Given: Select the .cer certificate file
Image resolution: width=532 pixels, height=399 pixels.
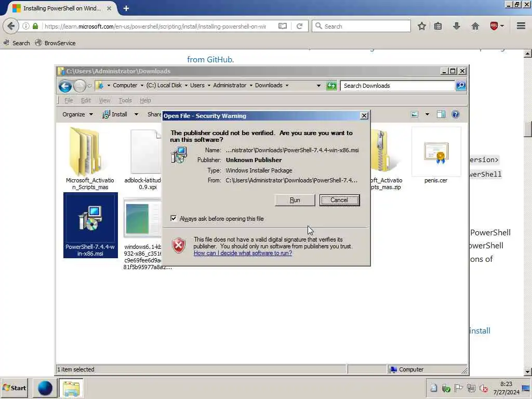Looking at the screenshot, I should tap(436, 156).
